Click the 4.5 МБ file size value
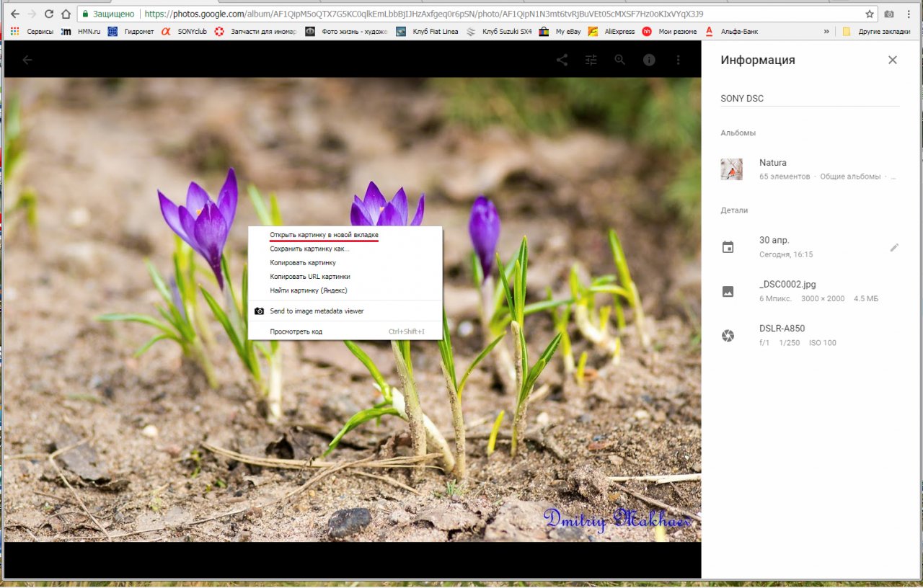The height and width of the screenshot is (588, 923). pyautogui.click(x=866, y=299)
